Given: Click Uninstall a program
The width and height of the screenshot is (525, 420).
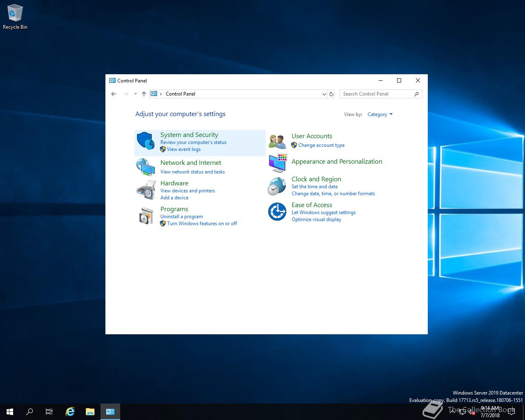Looking at the screenshot, I should pos(182,217).
